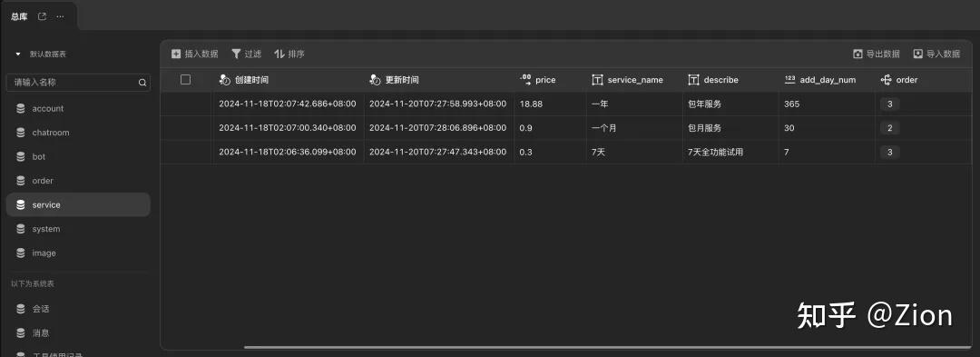980x357 pixels.
Task: Click the database icon next to 会话
Action: tap(21, 309)
